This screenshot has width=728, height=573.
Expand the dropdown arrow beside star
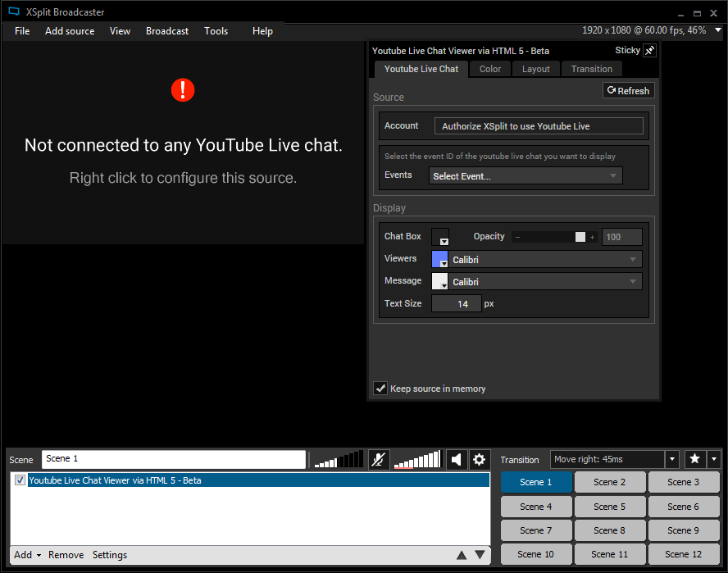713,459
